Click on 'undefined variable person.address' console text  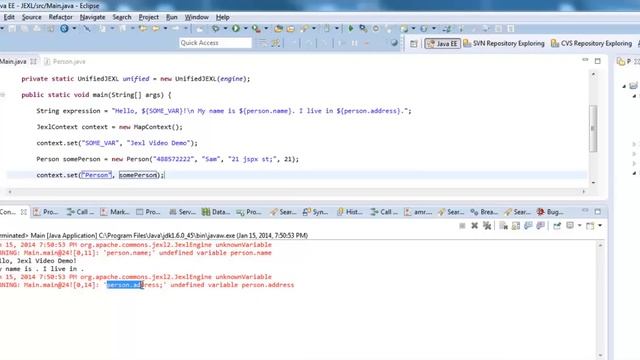232,285
